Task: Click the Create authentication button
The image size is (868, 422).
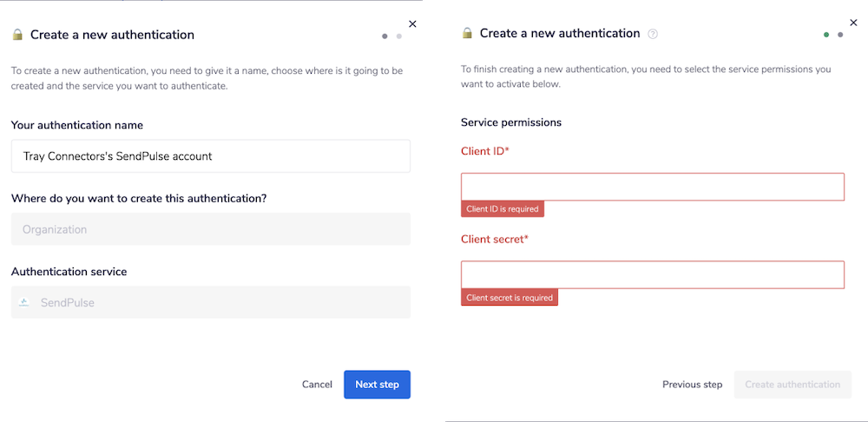Action: click(792, 385)
